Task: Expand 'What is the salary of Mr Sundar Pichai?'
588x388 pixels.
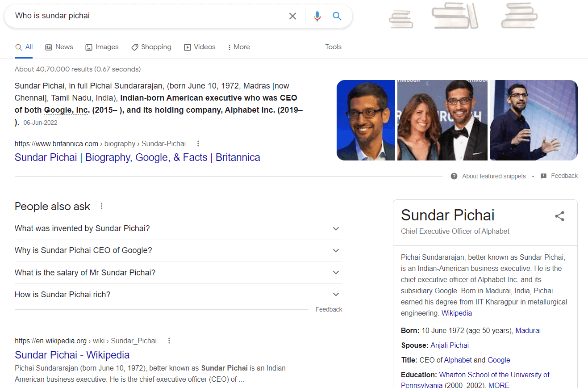Action: (336, 272)
